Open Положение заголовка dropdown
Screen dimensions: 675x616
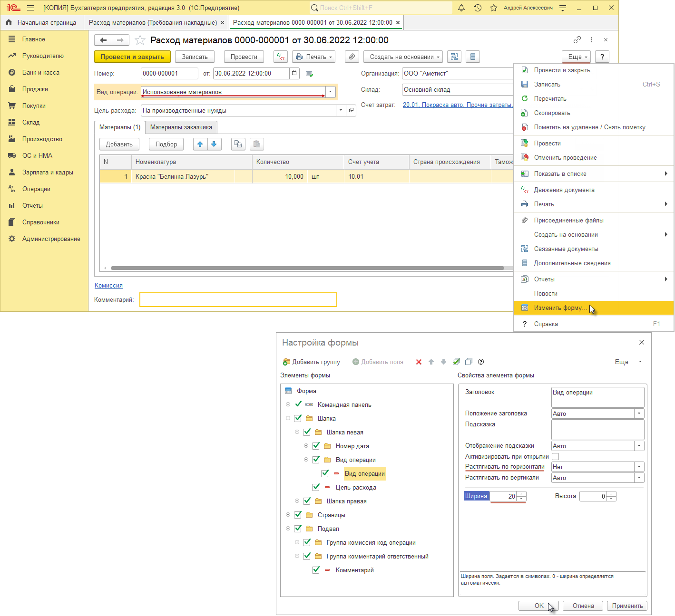coord(639,414)
